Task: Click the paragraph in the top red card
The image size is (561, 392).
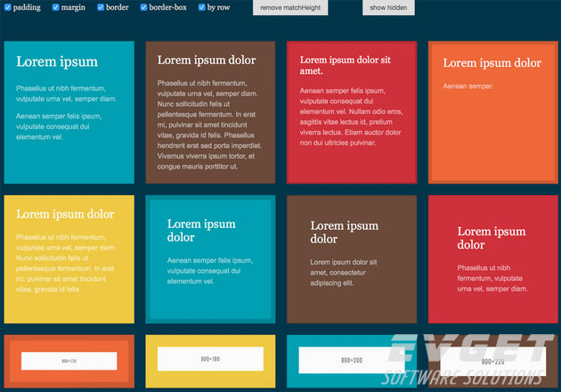Action: coord(352,117)
